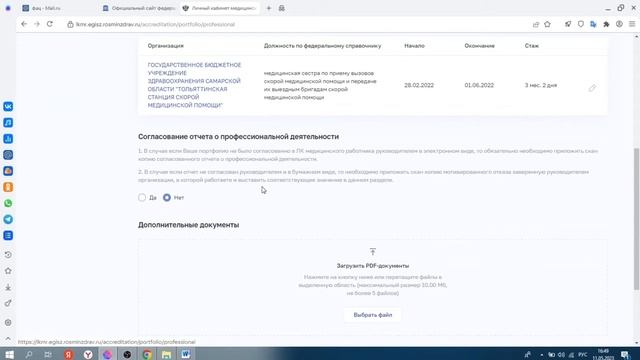
Task: Select the 'Да' radio button
Action: click(142, 198)
